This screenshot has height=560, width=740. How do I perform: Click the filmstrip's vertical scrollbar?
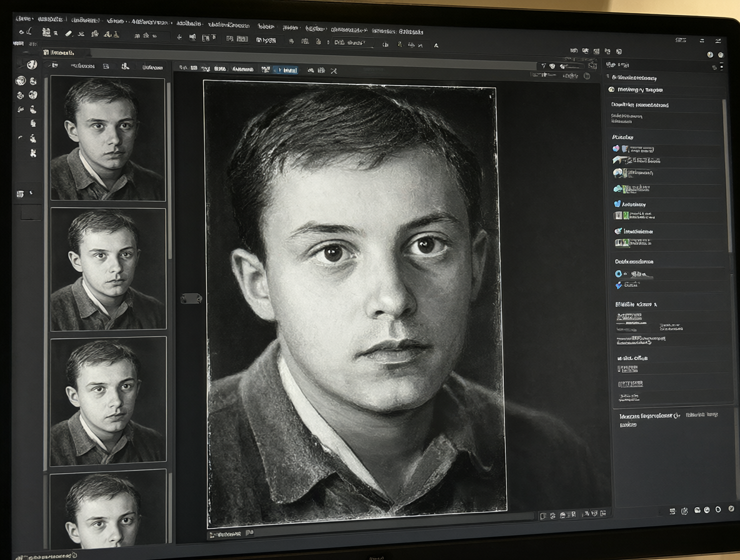point(169,170)
